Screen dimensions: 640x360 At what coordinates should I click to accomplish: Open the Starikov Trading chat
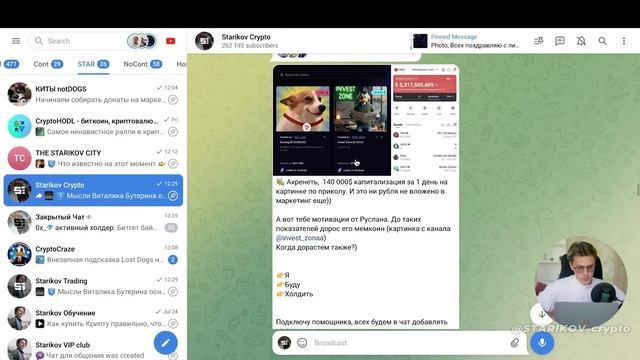pyautogui.click(x=93, y=286)
